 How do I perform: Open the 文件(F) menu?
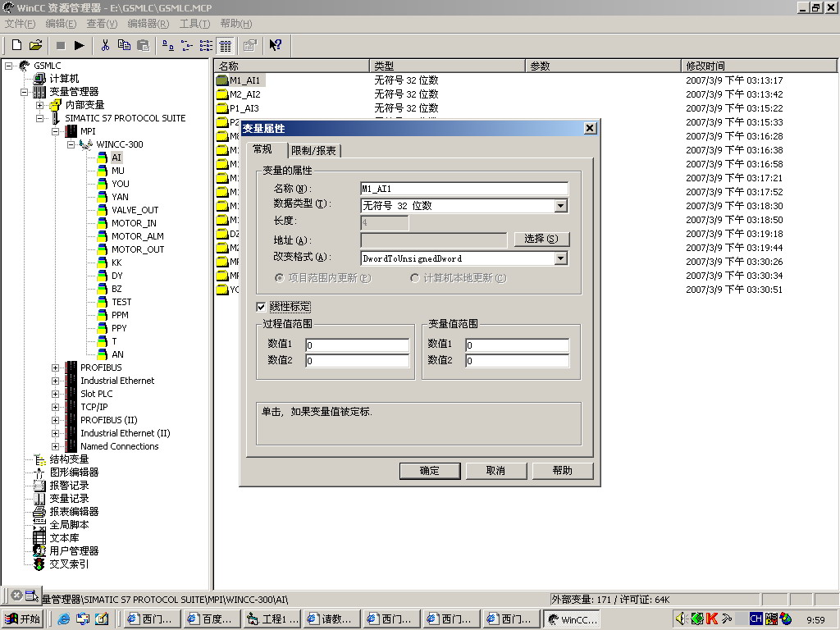21,24
